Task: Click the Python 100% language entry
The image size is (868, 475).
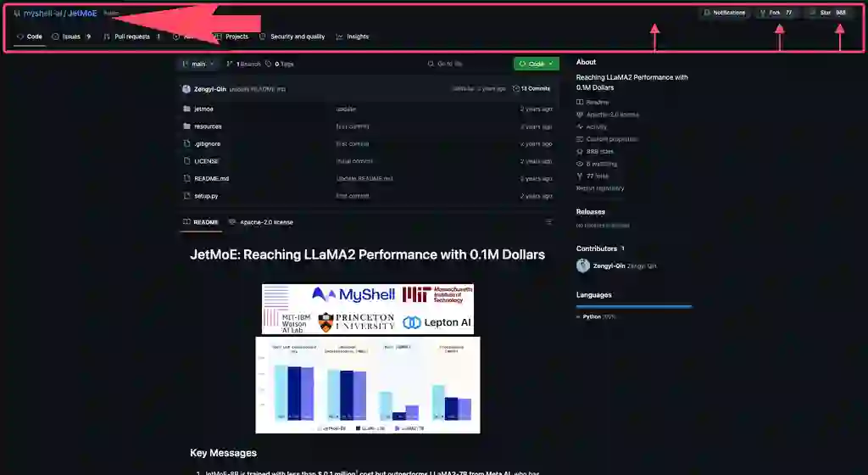Action: (x=596, y=316)
